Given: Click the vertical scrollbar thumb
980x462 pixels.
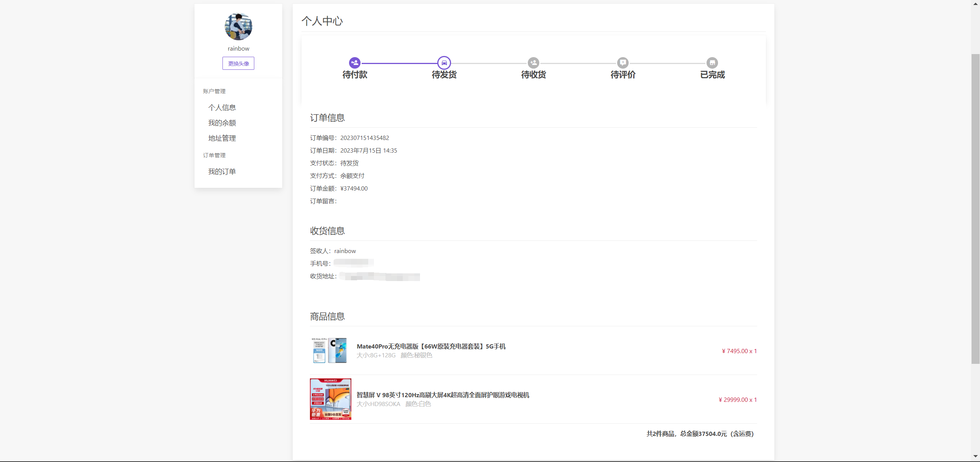Looking at the screenshot, I should [x=975, y=209].
